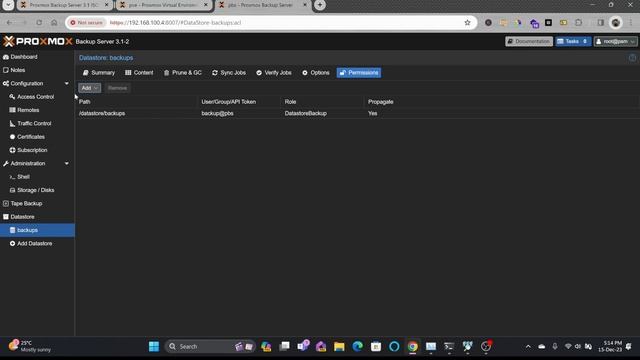Open the root@pam user menu

pos(616,41)
